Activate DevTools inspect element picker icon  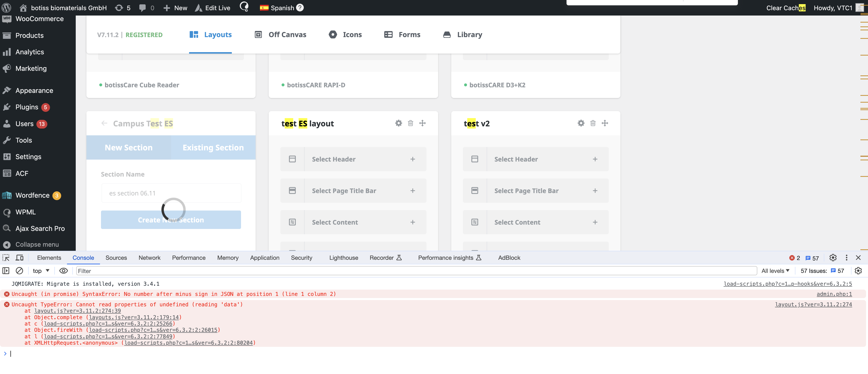pos(6,258)
